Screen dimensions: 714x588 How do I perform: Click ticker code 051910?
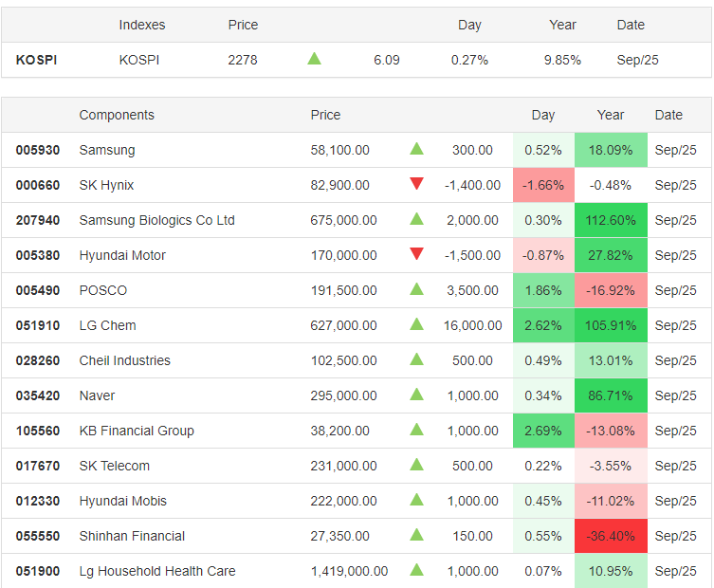[38, 325]
